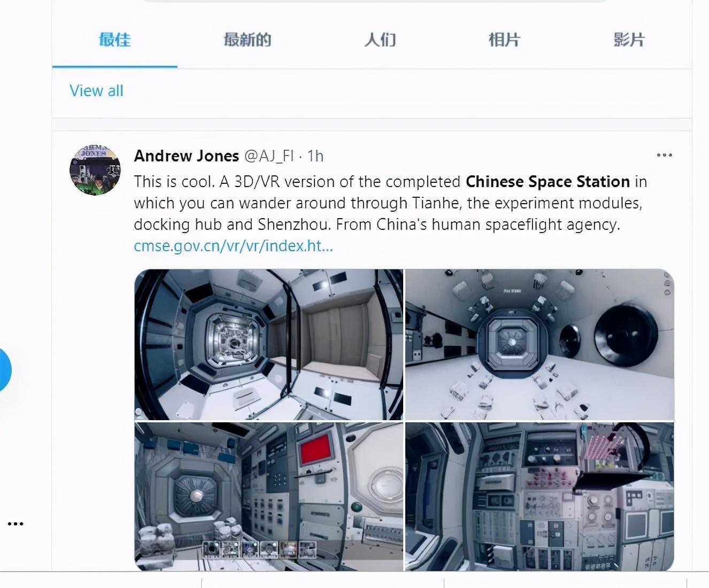Image resolution: width=709 pixels, height=588 pixels.
Task: Switch to the 最新的 tab
Action: point(247,40)
